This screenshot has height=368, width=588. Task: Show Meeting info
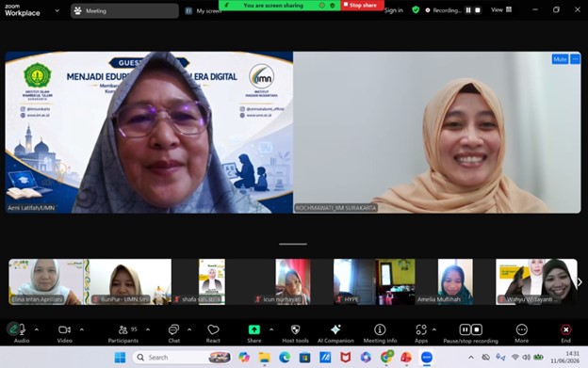[380, 332]
